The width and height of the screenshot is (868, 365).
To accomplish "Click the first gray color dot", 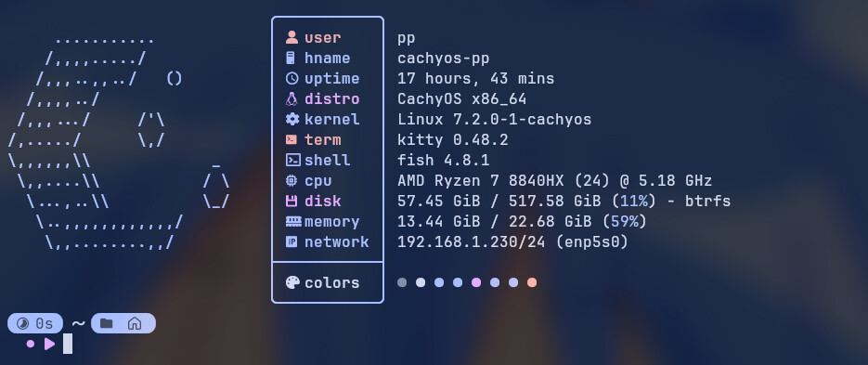I will pos(402,282).
